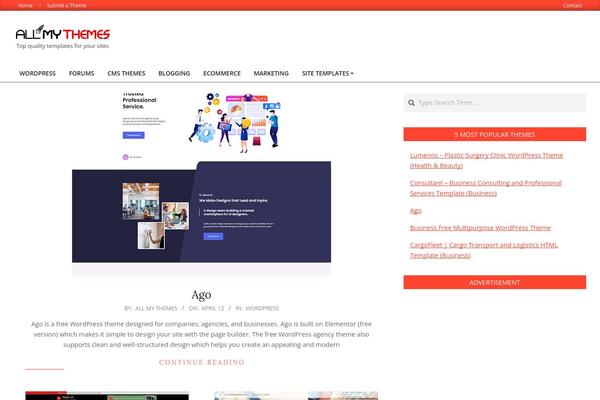Screen dimensions: 600x400
Task: Click the Home link in top bar
Action: (x=25, y=5)
